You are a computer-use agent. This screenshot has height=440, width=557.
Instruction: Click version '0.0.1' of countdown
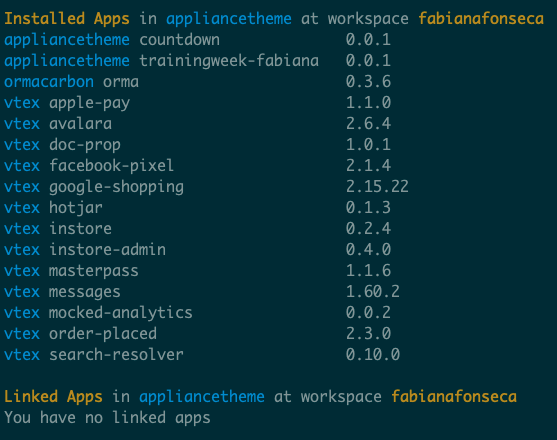click(368, 39)
